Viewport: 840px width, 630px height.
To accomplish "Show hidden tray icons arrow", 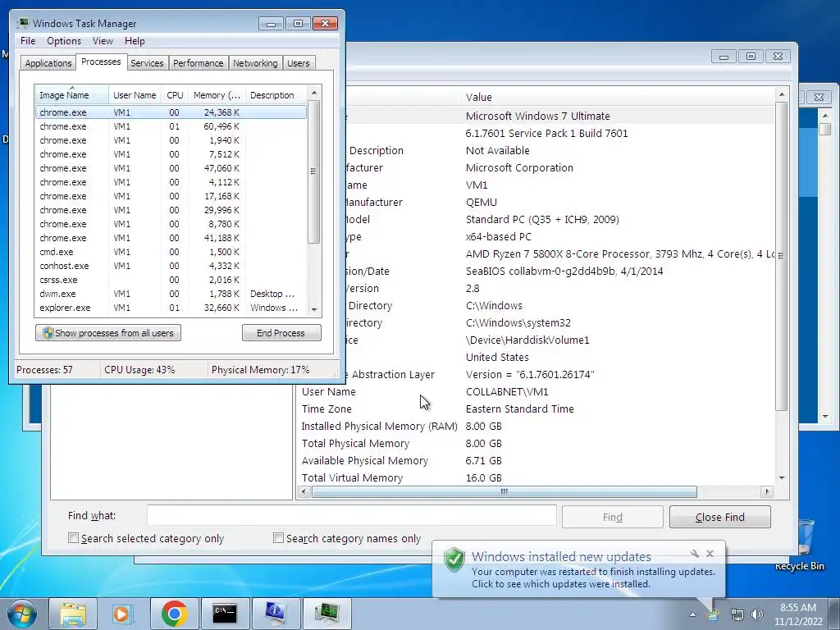I will (x=692, y=614).
